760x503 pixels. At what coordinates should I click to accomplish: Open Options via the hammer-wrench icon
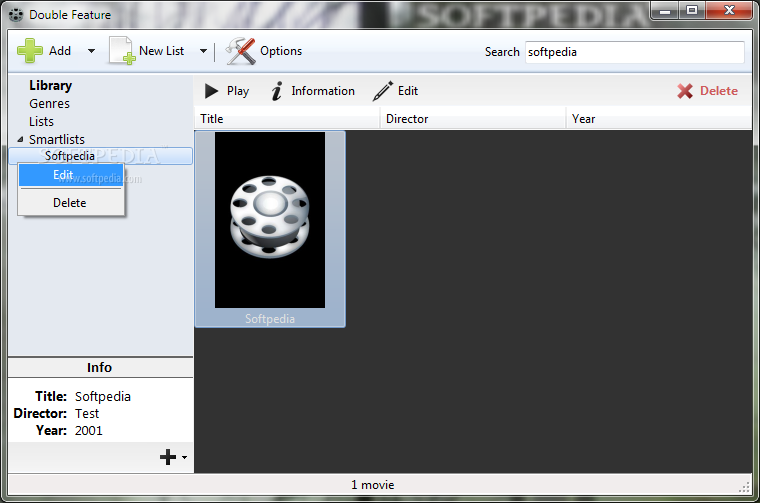240,51
